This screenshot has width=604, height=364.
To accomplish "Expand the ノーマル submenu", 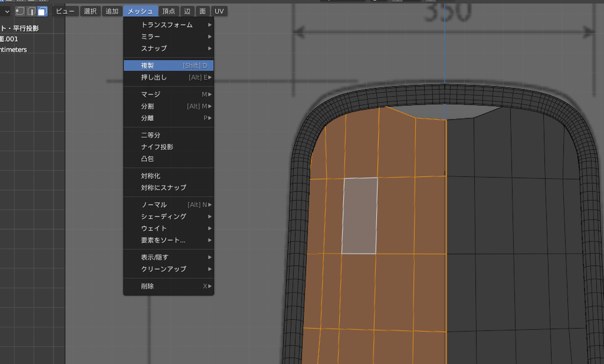I will pos(169,205).
